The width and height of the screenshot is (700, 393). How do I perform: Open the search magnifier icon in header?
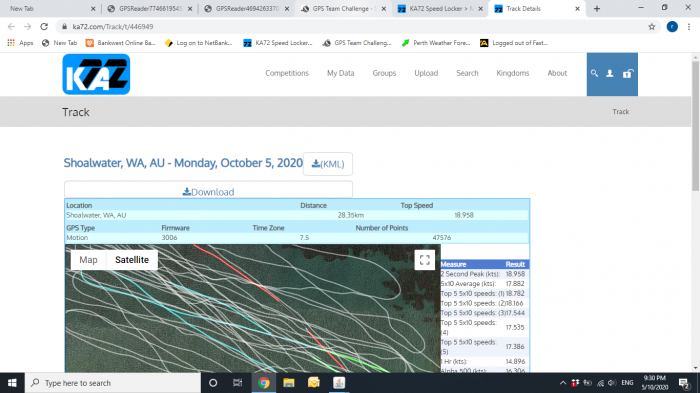(x=594, y=73)
